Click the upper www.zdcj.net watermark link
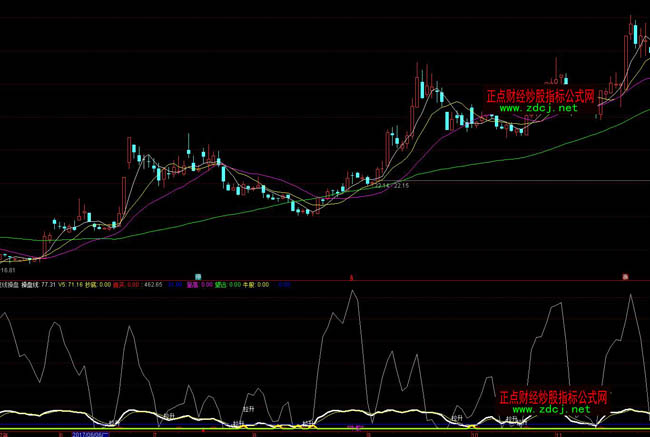650x437 pixels. pyautogui.click(x=539, y=108)
